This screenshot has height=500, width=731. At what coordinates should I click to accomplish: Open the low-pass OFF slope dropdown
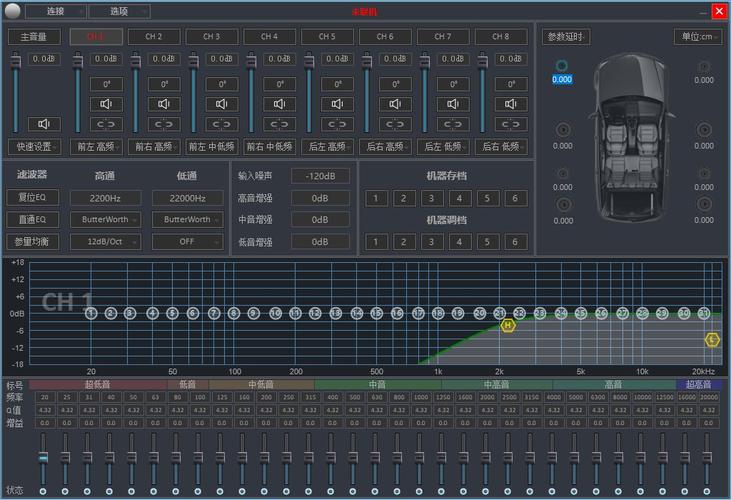click(187, 242)
